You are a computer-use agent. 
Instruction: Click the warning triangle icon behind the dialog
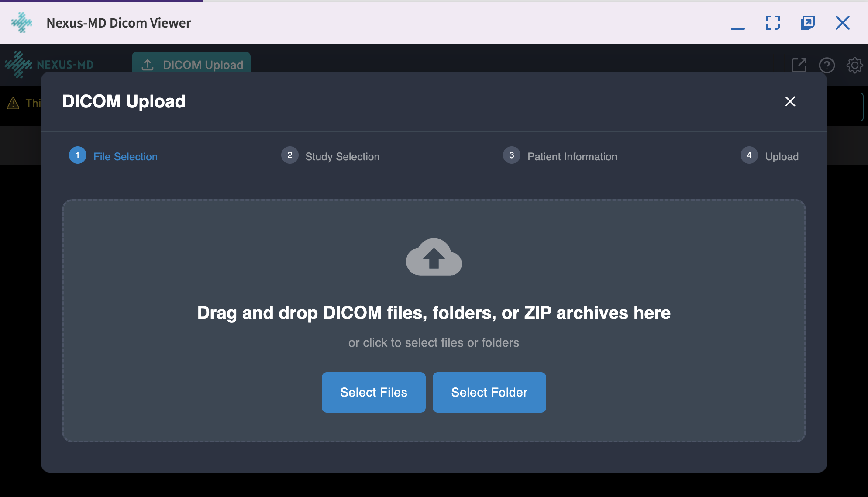pyautogui.click(x=13, y=103)
